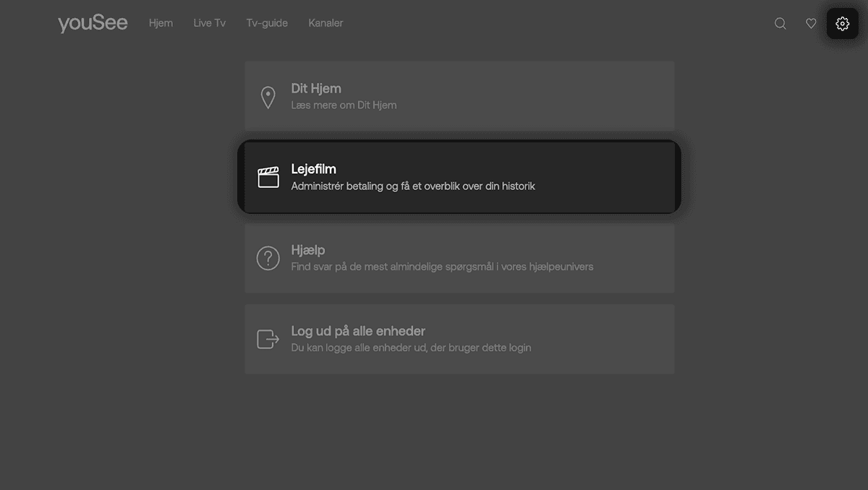The height and width of the screenshot is (490, 868).
Task: Select the Lejefilm title
Action: tap(313, 169)
